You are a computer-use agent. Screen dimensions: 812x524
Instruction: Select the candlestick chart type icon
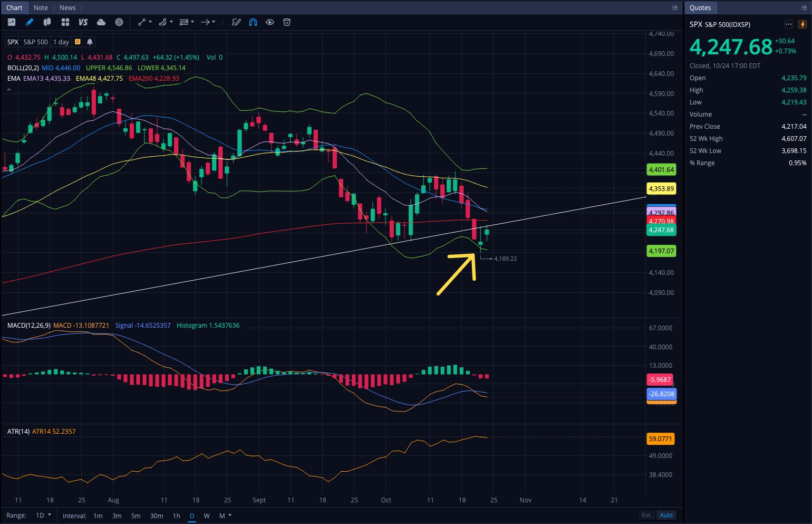point(47,22)
